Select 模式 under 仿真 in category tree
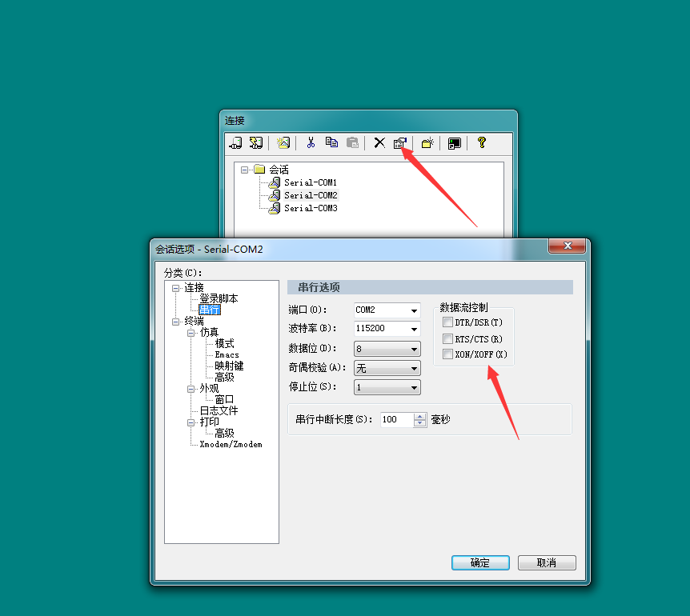Viewport: 690px width, 616px height. [x=224, y=343]
